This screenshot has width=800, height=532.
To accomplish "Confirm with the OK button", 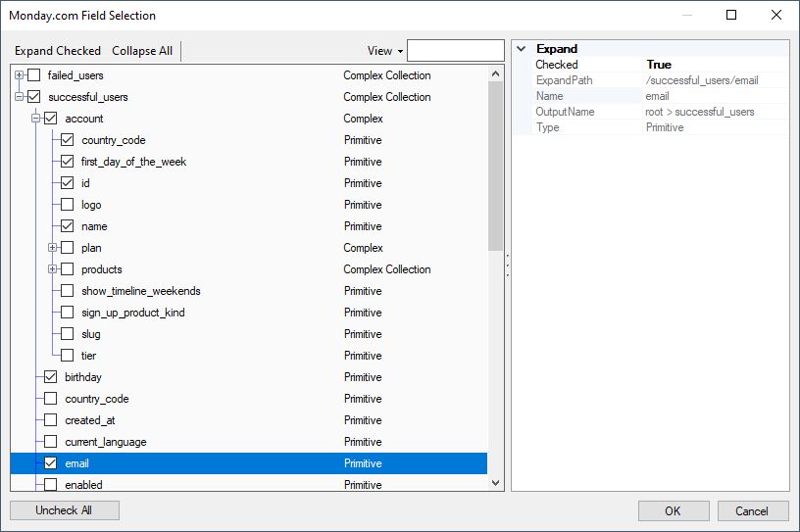I will [x=674, y=511].
